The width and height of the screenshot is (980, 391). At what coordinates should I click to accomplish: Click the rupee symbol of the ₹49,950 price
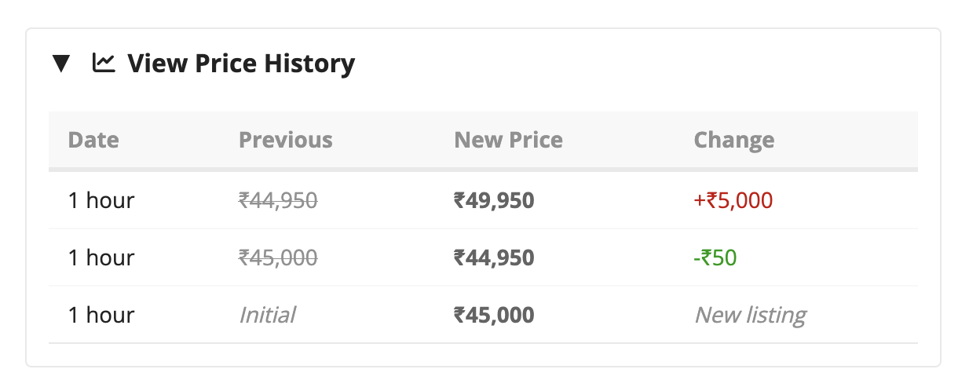(459, 200)
